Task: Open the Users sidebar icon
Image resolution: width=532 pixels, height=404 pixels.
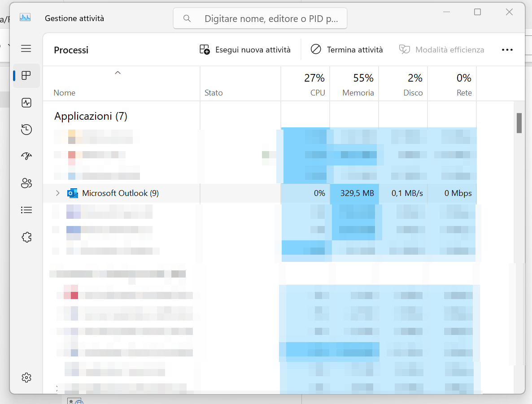Action: click(x=26, y=183)
